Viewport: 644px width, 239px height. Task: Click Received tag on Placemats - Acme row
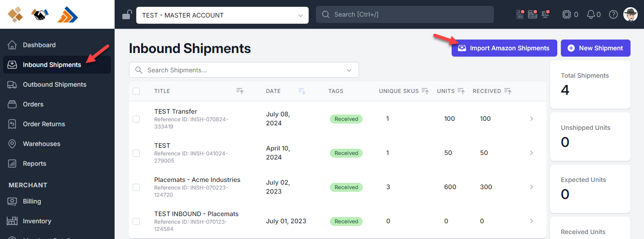[x=346, y=187]
